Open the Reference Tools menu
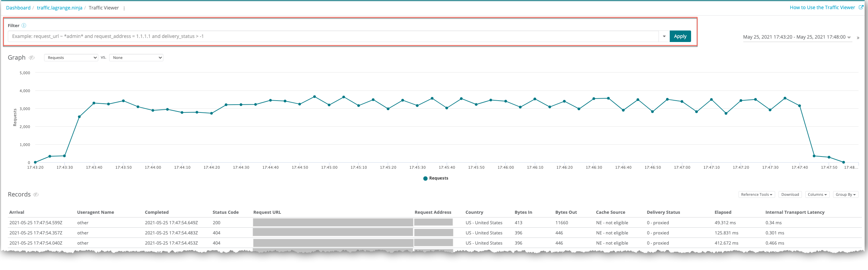The width and height of the screenshot is (868, 270). tap(756, 194)
